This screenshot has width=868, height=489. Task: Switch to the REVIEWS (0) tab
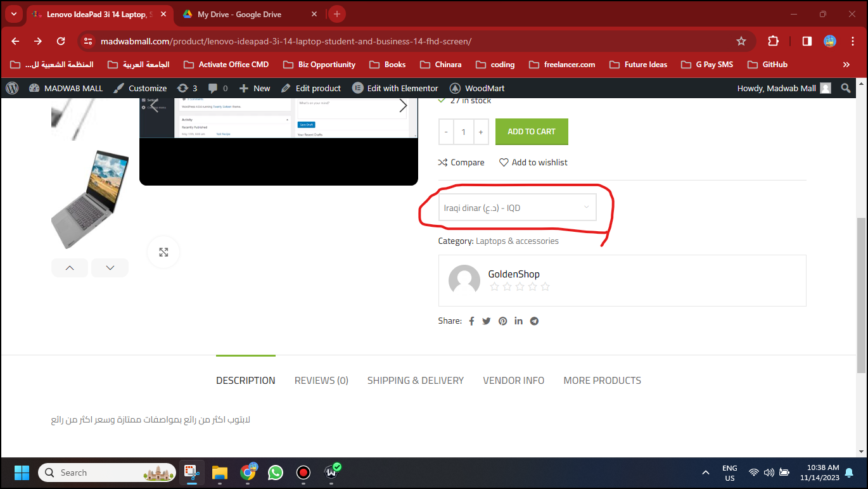pos(321,381)
